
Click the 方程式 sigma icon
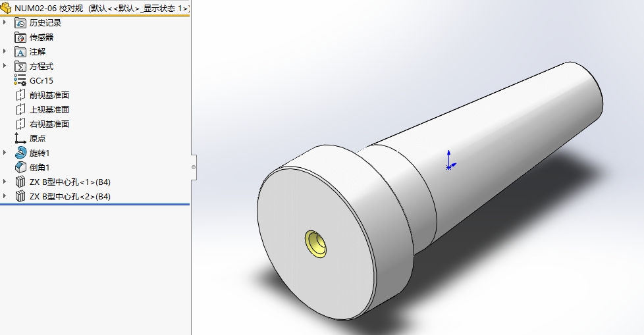(20, 66)
